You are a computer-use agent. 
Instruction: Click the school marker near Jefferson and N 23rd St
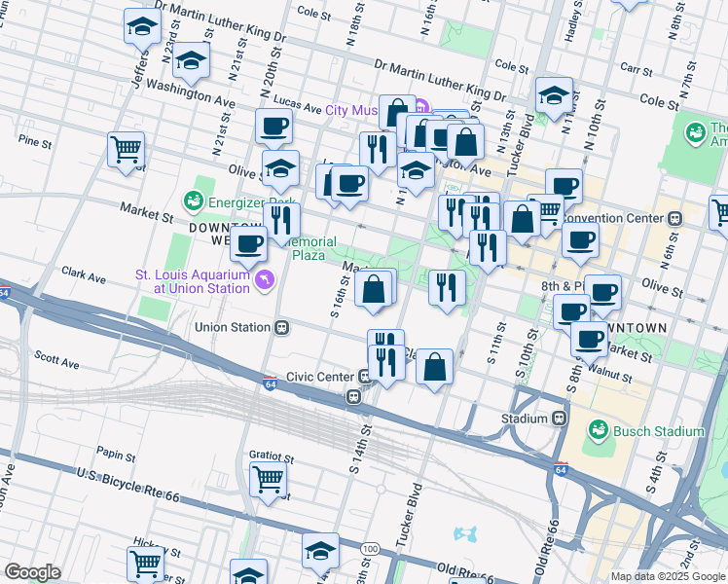point(142,28)
